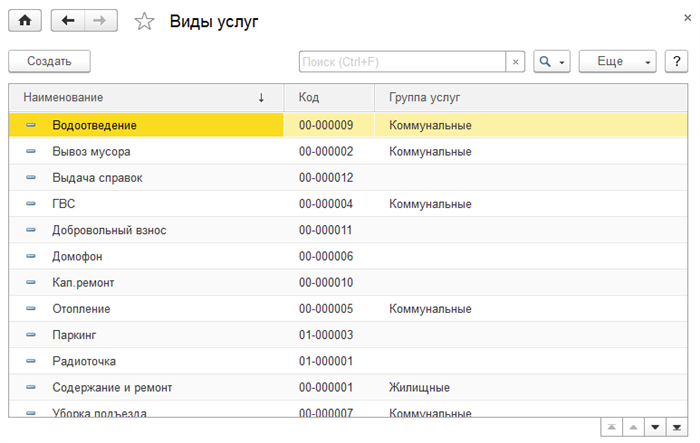Image resolution: width=700 pixels, height=443 pixels.
Task: Click the item icon beside Отопление
Action: point(31,309)
